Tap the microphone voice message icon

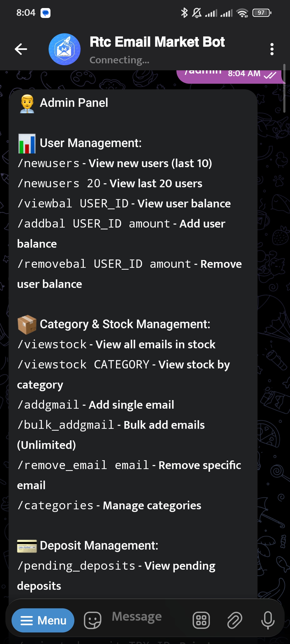268,620
